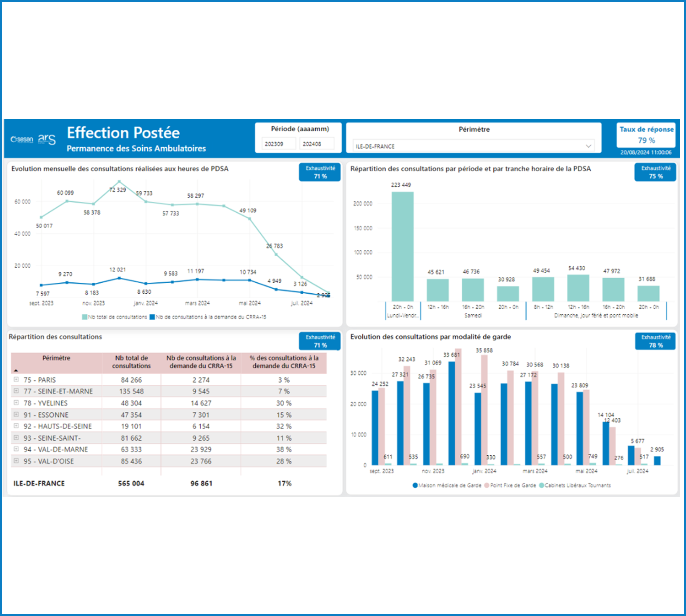Viewport: 686px width, 616px height.
Task: Click the Périmètre dropdown chevron arrow
Action: tap(588, 146)
